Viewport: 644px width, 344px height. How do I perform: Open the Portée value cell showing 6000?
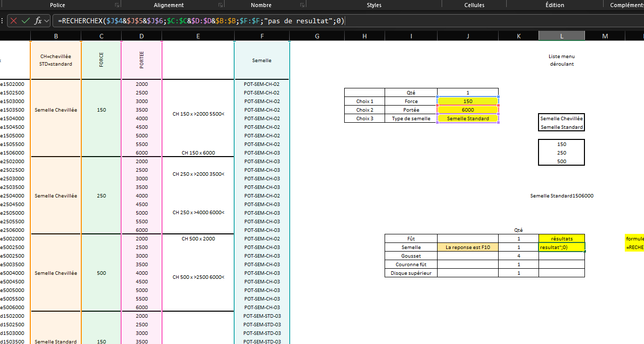tap(468, 110)
